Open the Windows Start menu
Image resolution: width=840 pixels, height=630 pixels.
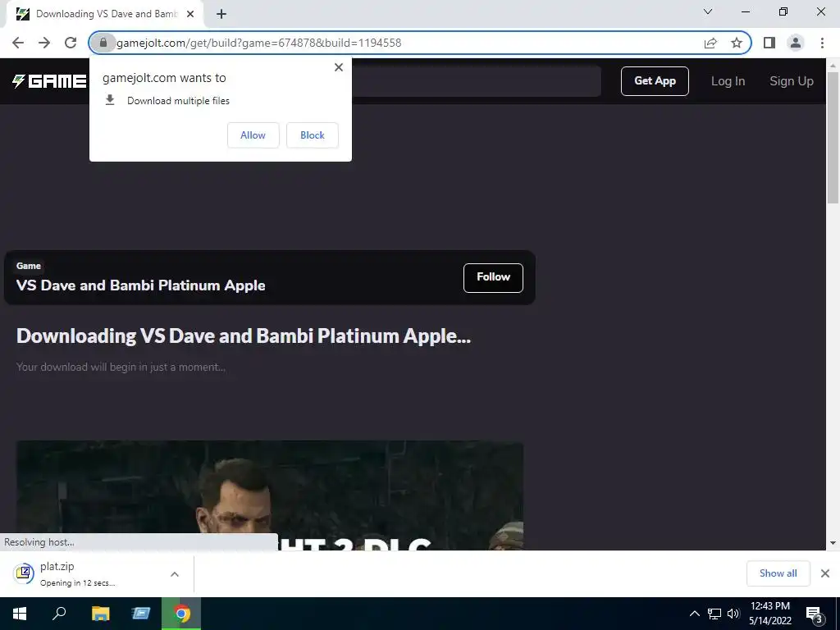20,614
